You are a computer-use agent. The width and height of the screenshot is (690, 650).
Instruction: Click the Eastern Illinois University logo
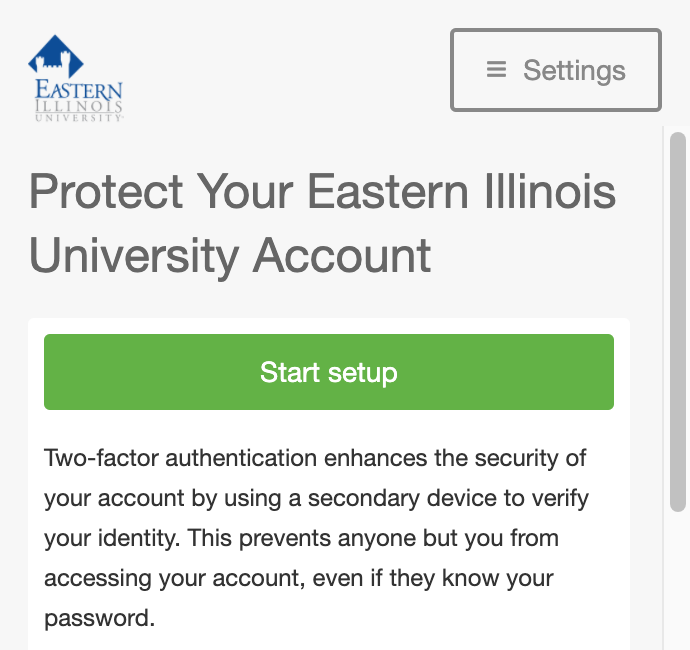tap(75, 78)
